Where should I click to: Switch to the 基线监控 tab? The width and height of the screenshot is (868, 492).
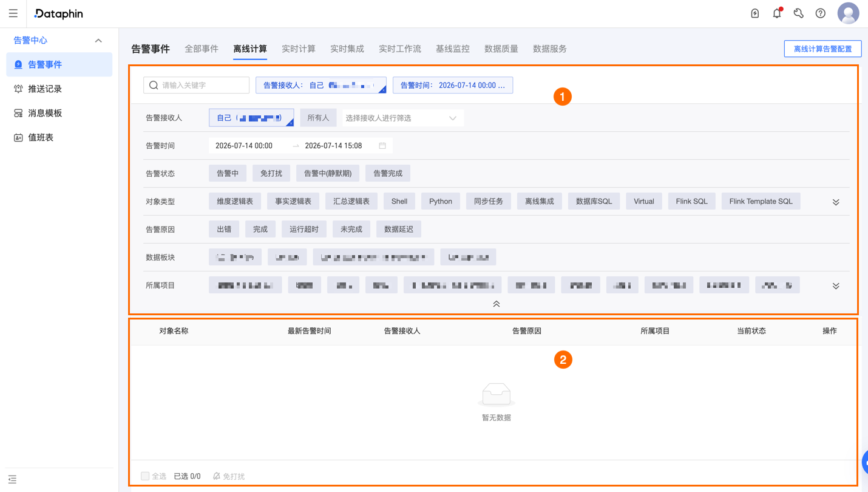pyautogui.click(x=453, y=49)
